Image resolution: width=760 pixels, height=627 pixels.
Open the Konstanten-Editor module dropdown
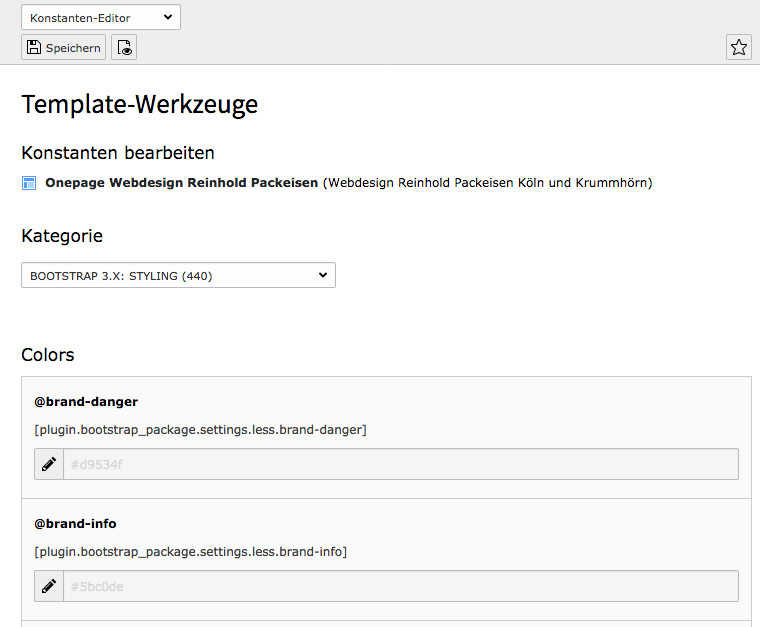coord(100,17)
